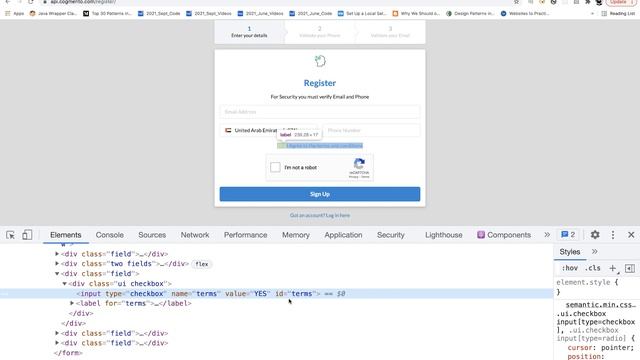Expand the last div class="field" node
Image resolution: width=640 pixels, height=360 pixels.
[x=57, y=343]
